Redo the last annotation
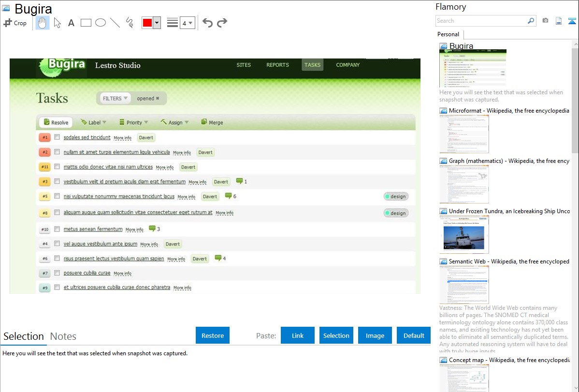This screenshot has height=392, width=579. 222,23
